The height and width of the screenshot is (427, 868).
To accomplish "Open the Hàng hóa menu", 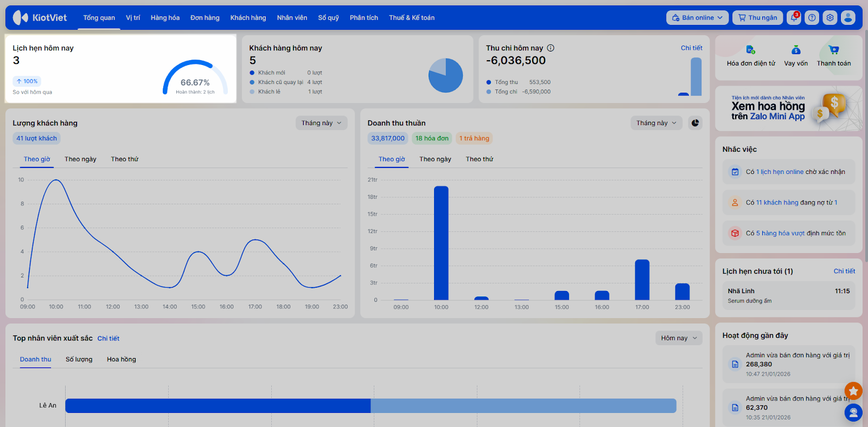I will pos(165,18).
